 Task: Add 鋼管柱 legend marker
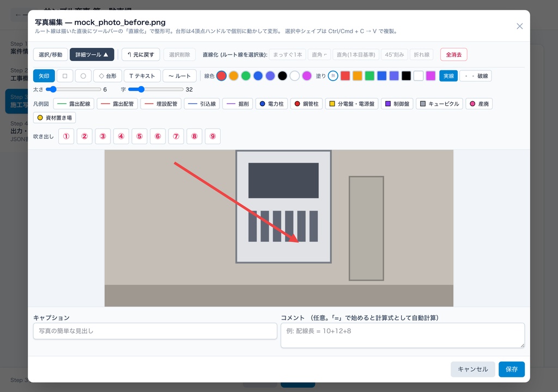click(306, 104)
